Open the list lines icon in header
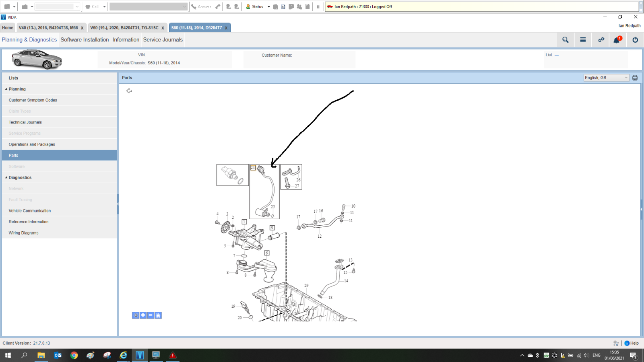644x362 pixels. coord(583,40)
